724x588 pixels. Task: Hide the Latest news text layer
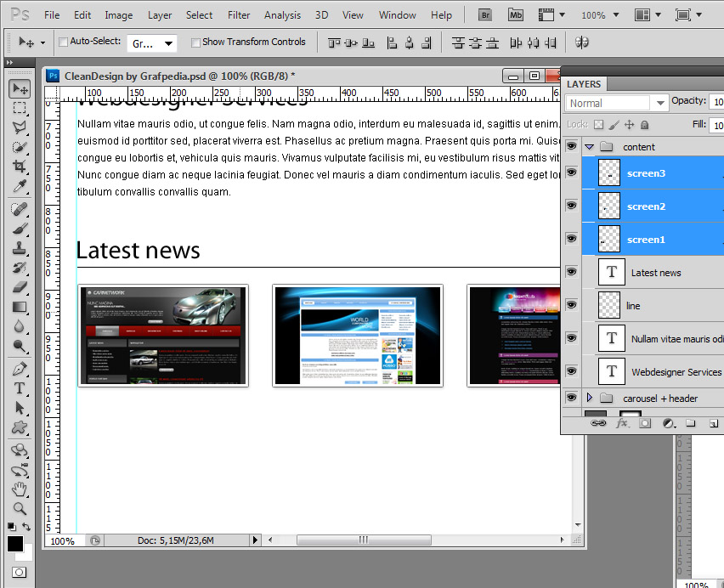click(x=572, y=272)
